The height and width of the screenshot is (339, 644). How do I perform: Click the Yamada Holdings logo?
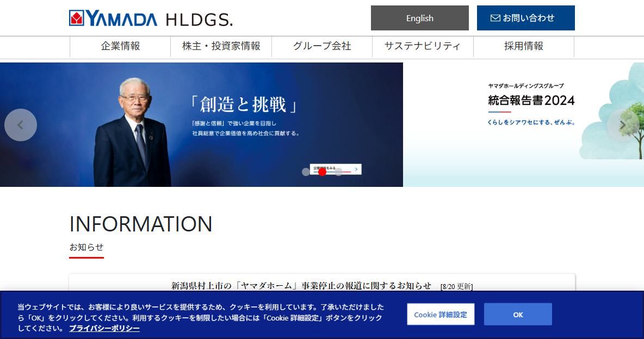coord(151,18)
